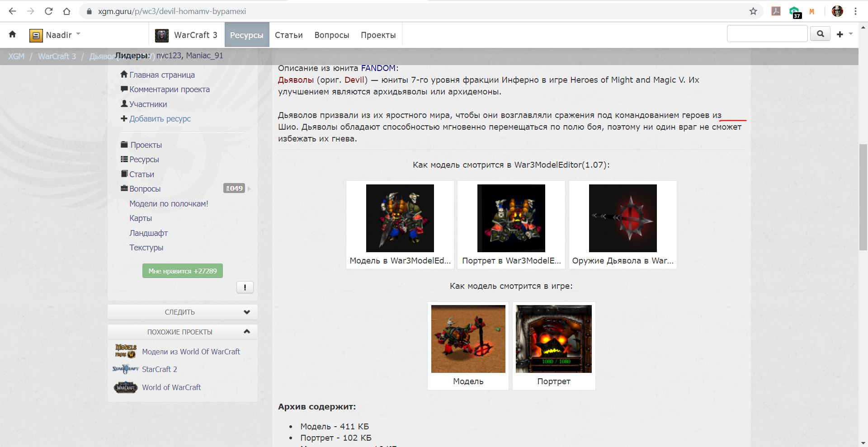Screen dimensions: 868x447
Task: Open the StarCraft 2 project link
Action: coord(160,369)
